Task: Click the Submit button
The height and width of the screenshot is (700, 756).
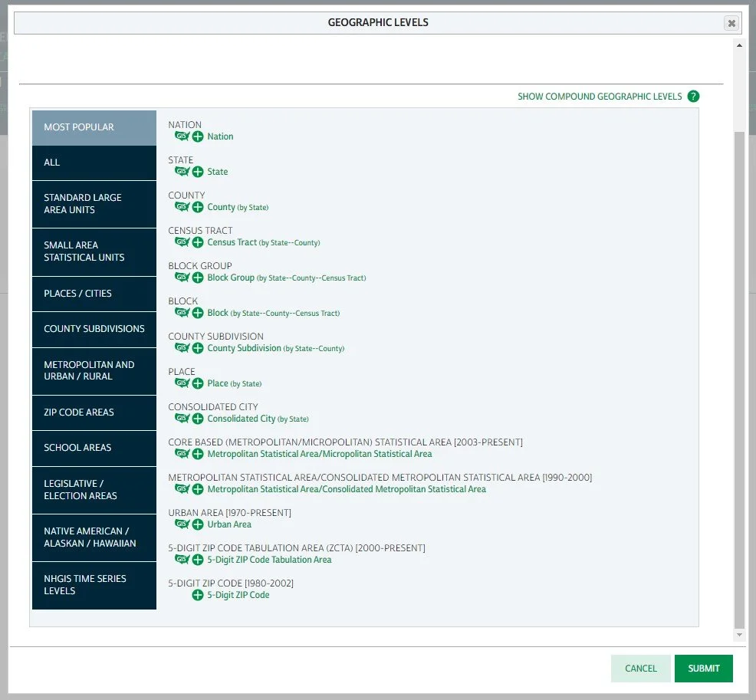Action: 703,669
